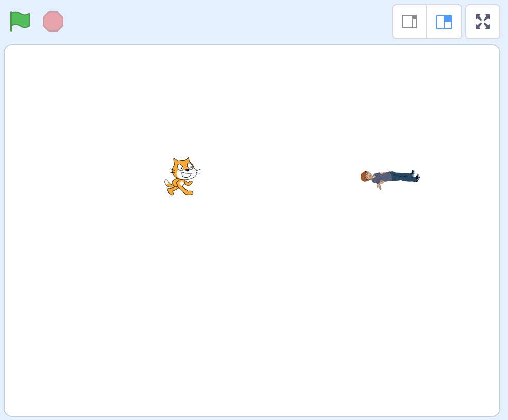Switch to small stage layout

pyautogui.click(x=410, y=22)
